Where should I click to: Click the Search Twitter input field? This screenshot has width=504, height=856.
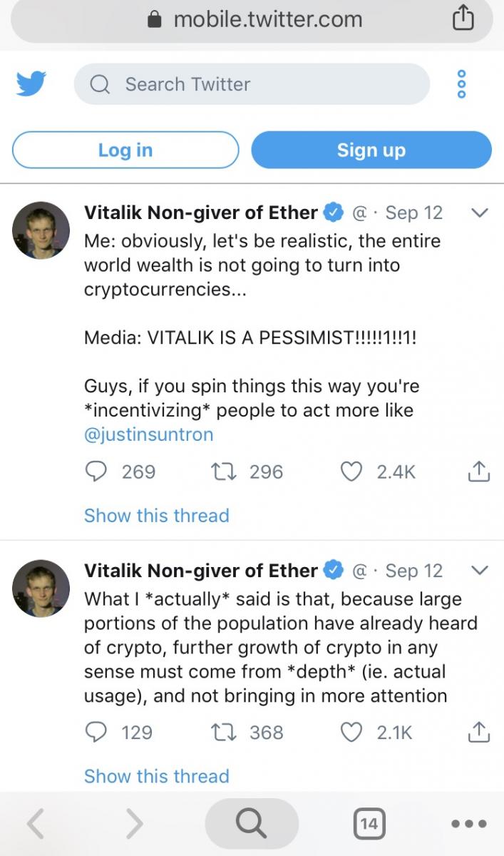click(252, 84)
